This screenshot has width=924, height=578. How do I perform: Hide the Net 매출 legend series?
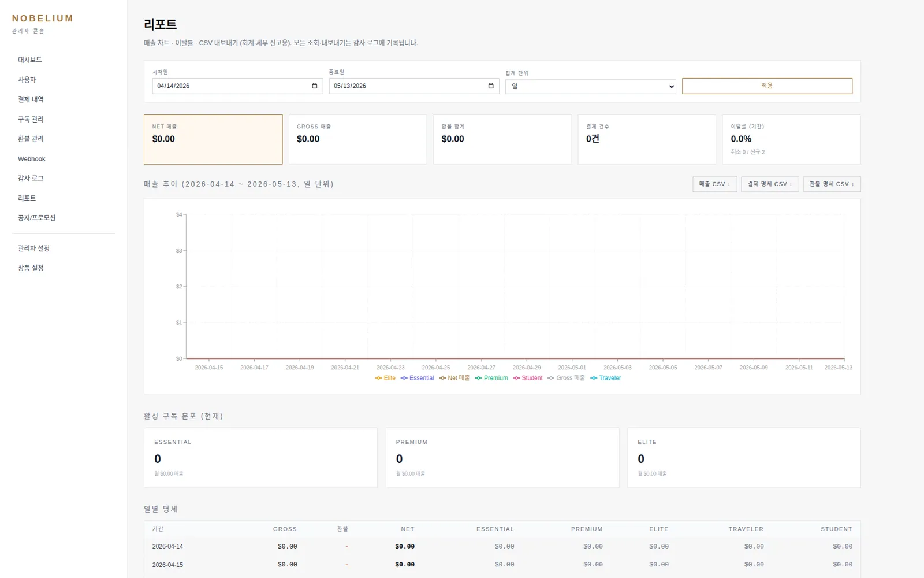click(x=454, y=378)
